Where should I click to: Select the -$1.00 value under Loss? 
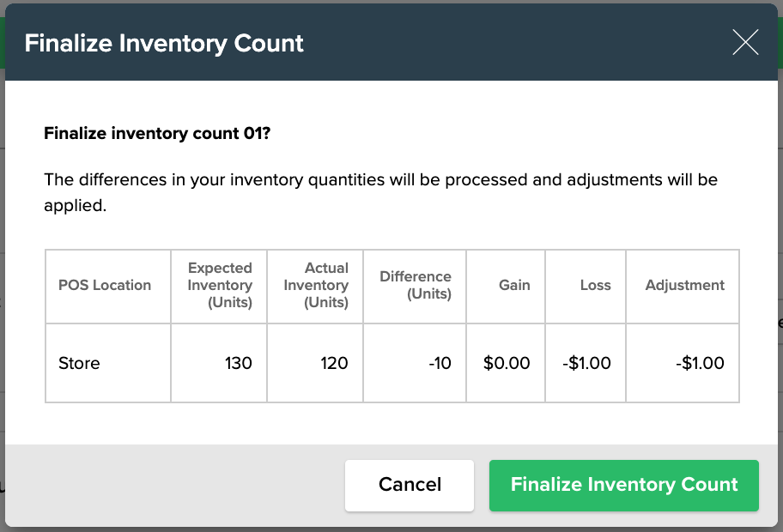586,363
